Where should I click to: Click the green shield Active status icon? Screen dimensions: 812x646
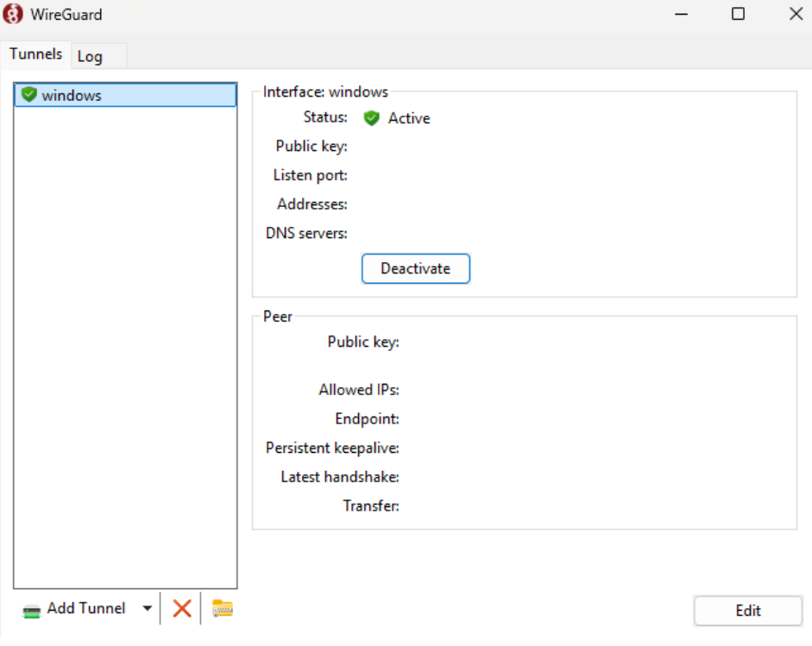pyautogui.click(x=371, y=118)
